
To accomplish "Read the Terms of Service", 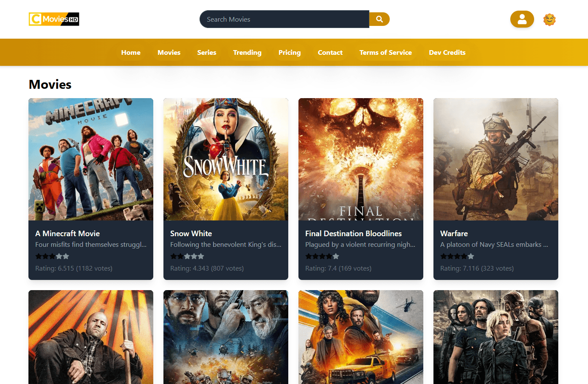I will pyautogui.click(x=385, y=52).
